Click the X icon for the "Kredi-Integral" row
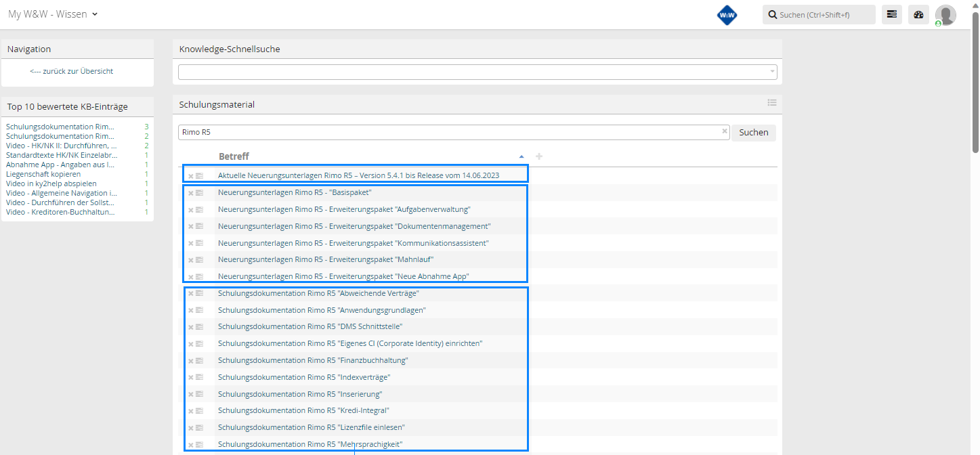The image size is (980, 455). [191, 411]
